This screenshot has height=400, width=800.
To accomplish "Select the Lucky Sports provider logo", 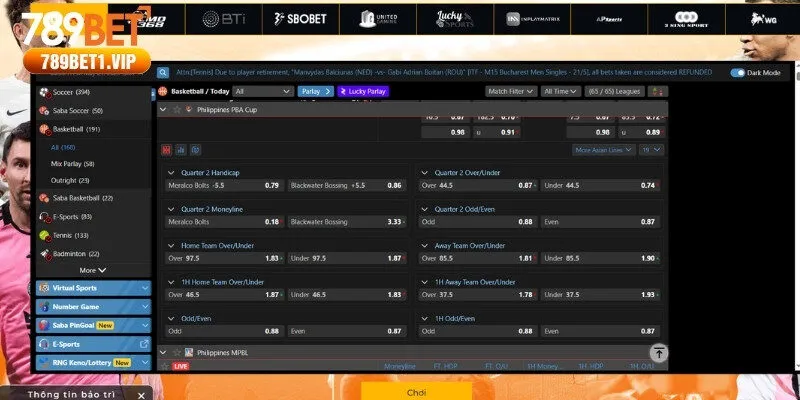I will tap(455, 19).
